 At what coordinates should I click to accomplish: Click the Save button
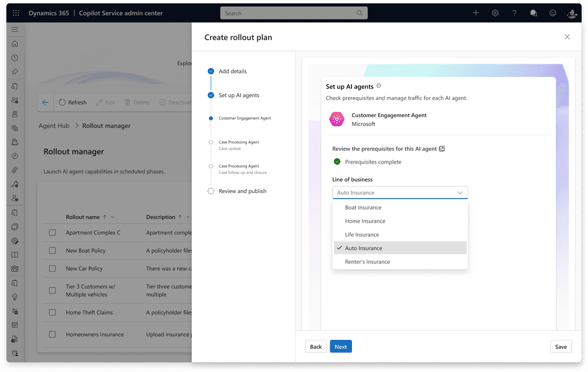[x=561, y=347]
